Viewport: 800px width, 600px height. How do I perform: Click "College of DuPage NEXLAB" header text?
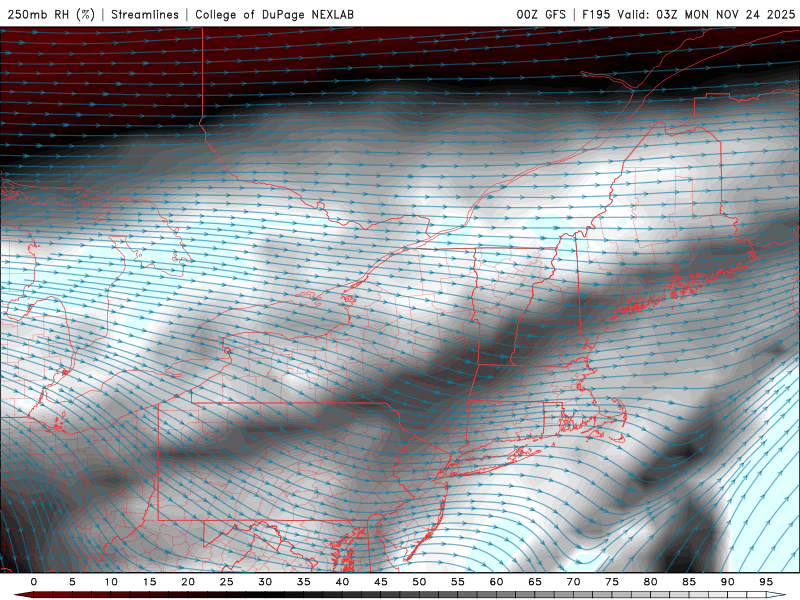pos(274,15)
